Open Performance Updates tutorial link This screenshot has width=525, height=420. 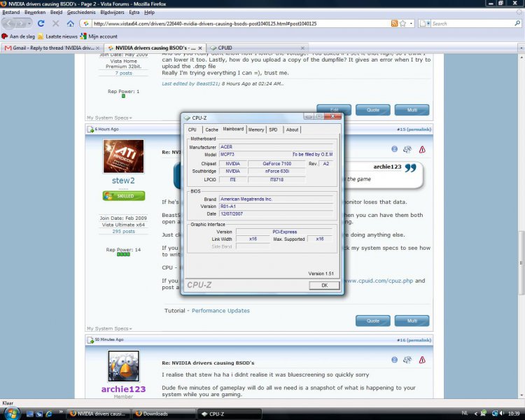[x=220, y=311]
